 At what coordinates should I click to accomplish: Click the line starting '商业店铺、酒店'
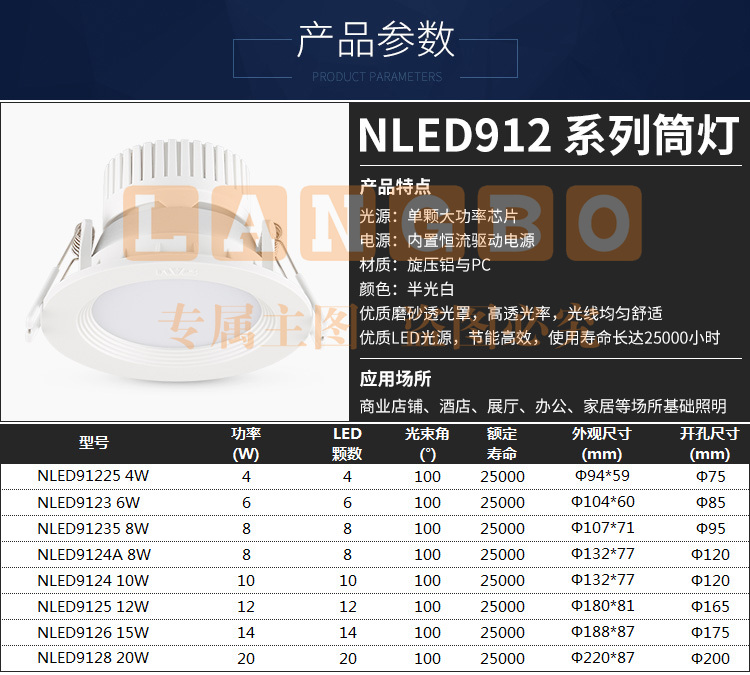[x=543, y=406]
